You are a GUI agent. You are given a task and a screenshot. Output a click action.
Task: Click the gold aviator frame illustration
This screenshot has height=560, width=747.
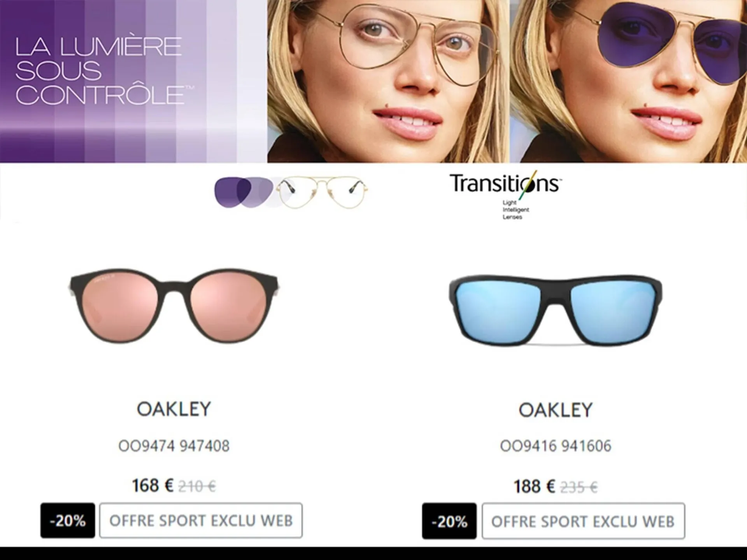click(x=322, y=192)
